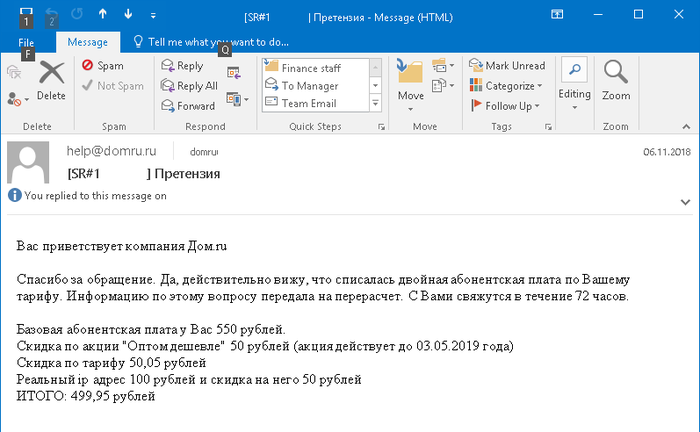Select the Message ribbon tab
700x432 pixels.
coord(88,42)
